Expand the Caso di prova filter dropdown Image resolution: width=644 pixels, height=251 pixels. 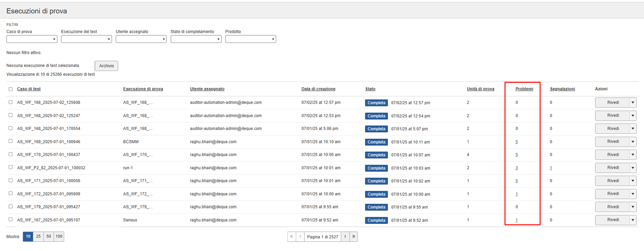pos(32,39)
